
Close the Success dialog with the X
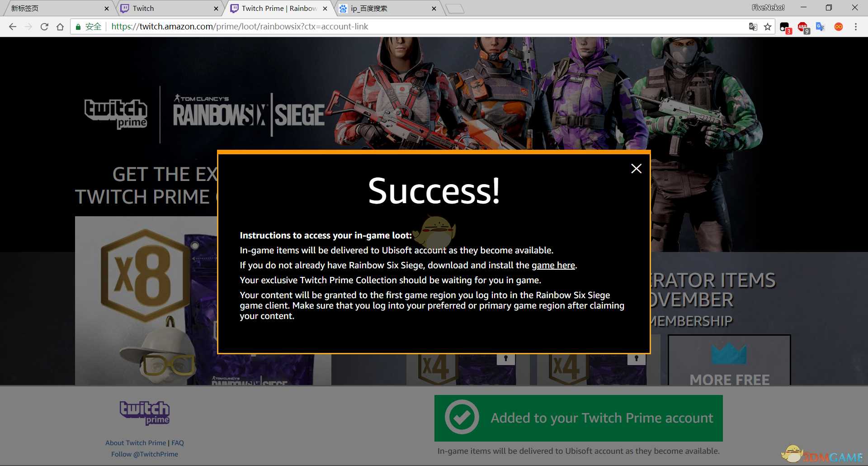(x=636, y=169)
